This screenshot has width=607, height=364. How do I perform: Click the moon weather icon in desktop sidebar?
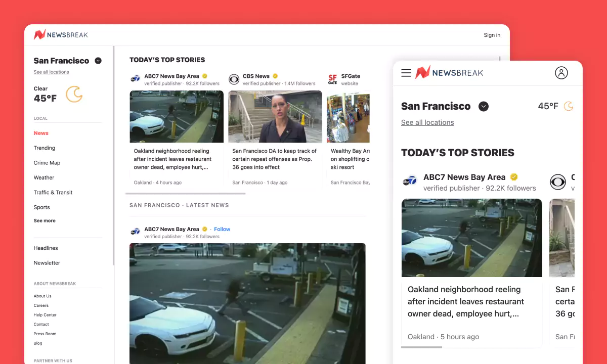[74, 94]
